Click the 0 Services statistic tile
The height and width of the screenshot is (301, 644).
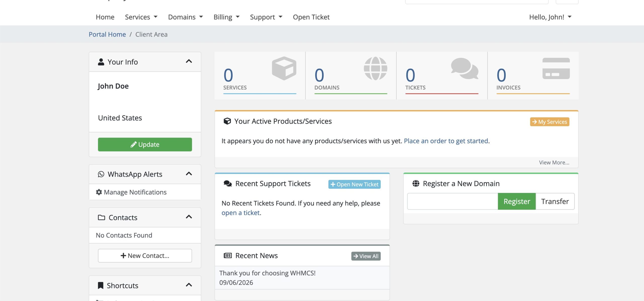(x=260, y=76)
